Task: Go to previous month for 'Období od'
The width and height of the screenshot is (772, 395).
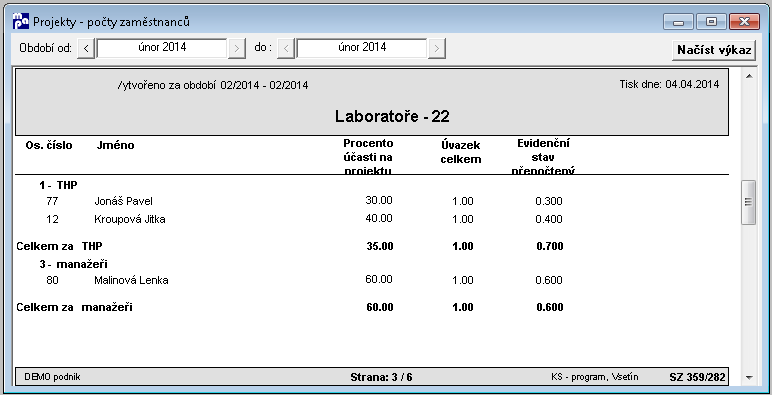Action: tap(86, 48)
